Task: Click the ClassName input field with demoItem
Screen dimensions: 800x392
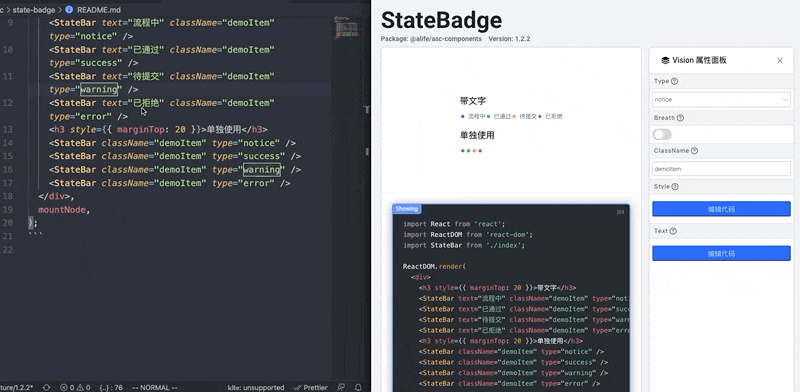Action: point(721,169)
